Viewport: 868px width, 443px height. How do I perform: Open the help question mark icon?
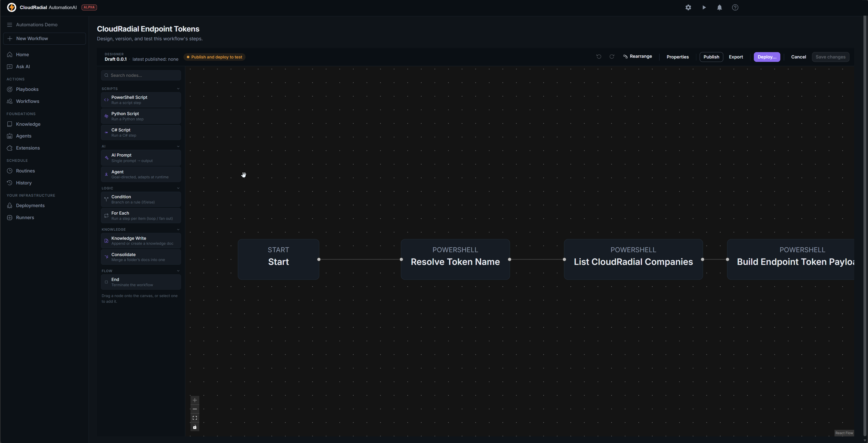735,7
